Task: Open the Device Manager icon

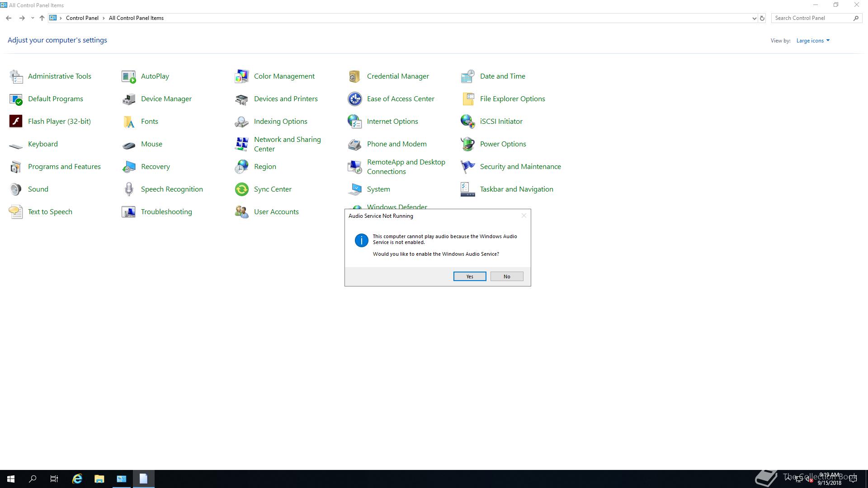Action: click(x=129, y=99)
